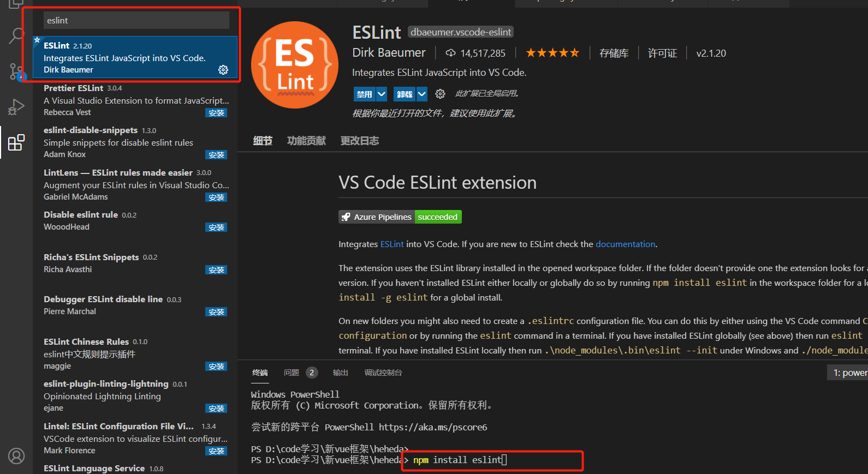Open the 存储库 repository link

(614, 53)
